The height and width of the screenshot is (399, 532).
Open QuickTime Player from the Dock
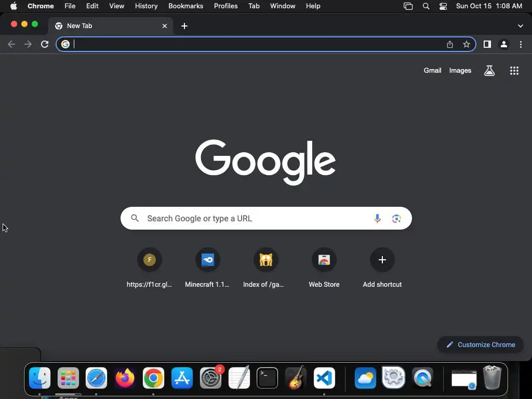(x=422, y=378)
